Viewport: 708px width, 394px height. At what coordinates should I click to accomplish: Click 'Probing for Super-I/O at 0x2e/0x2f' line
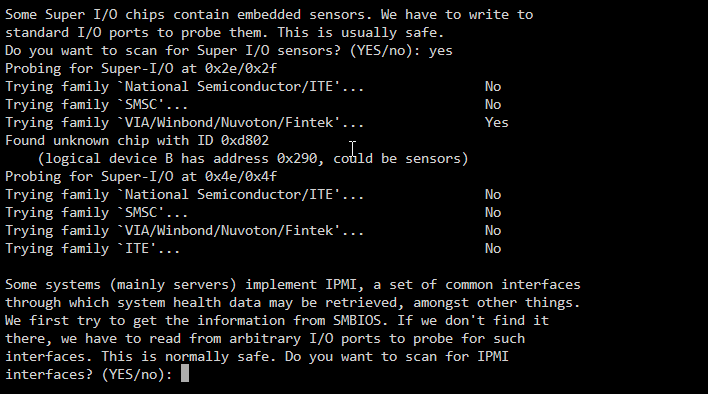click(141, 69)
